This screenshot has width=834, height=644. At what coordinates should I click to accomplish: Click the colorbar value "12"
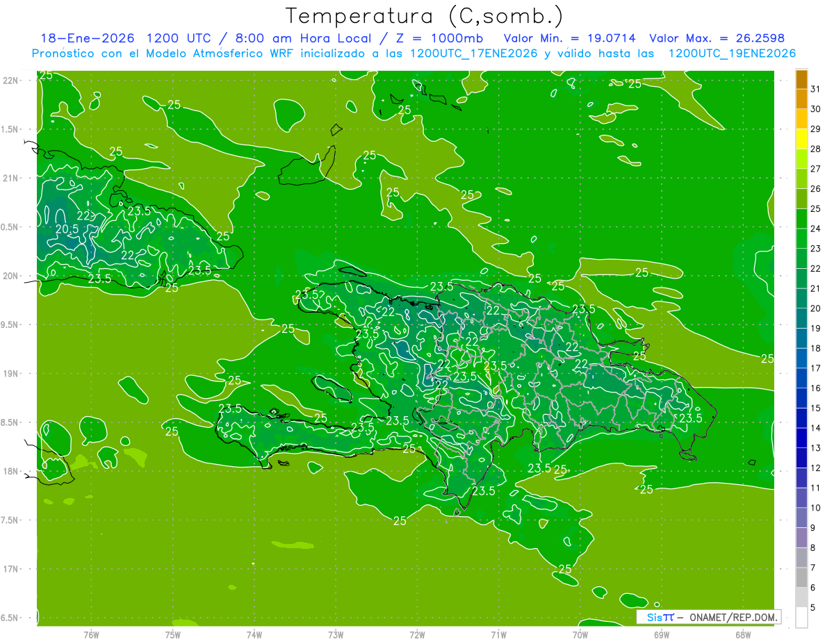[x=816, y=468]
